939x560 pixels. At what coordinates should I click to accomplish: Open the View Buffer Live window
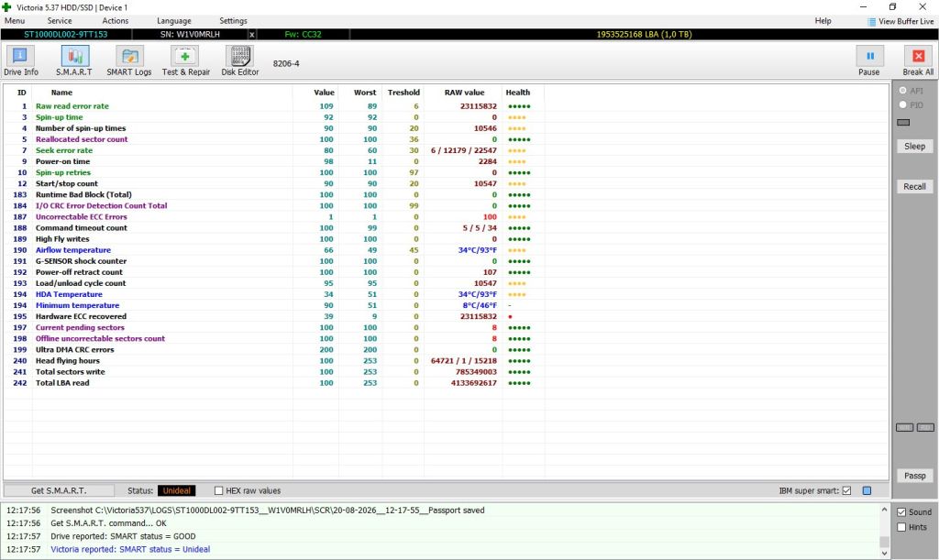click(x=900, y=22)
